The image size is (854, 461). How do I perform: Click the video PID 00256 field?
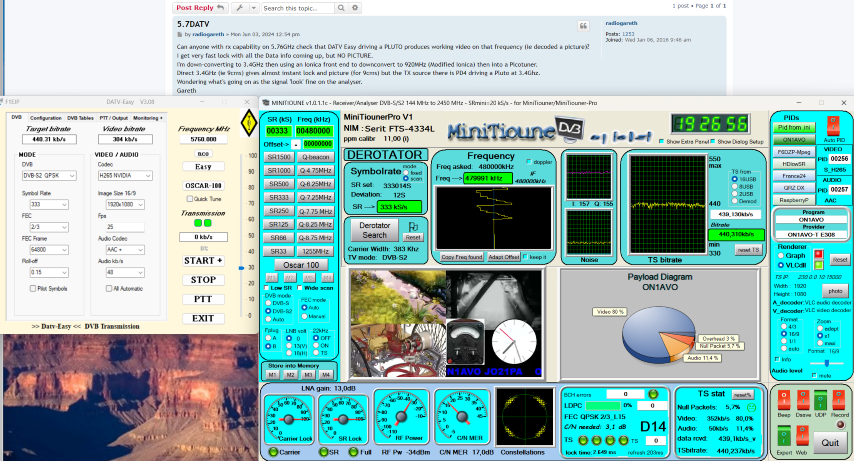(x=839, y=159)
